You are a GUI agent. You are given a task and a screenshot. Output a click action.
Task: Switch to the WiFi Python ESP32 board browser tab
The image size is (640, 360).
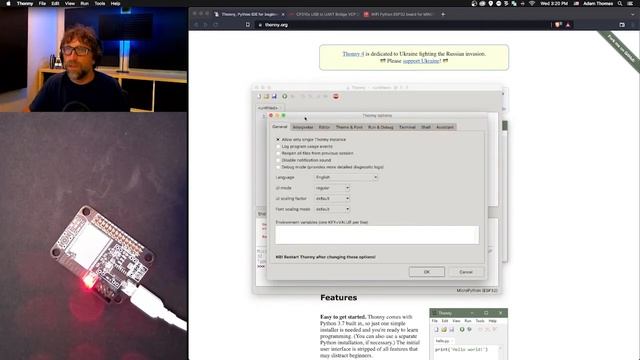click(399, 14)
